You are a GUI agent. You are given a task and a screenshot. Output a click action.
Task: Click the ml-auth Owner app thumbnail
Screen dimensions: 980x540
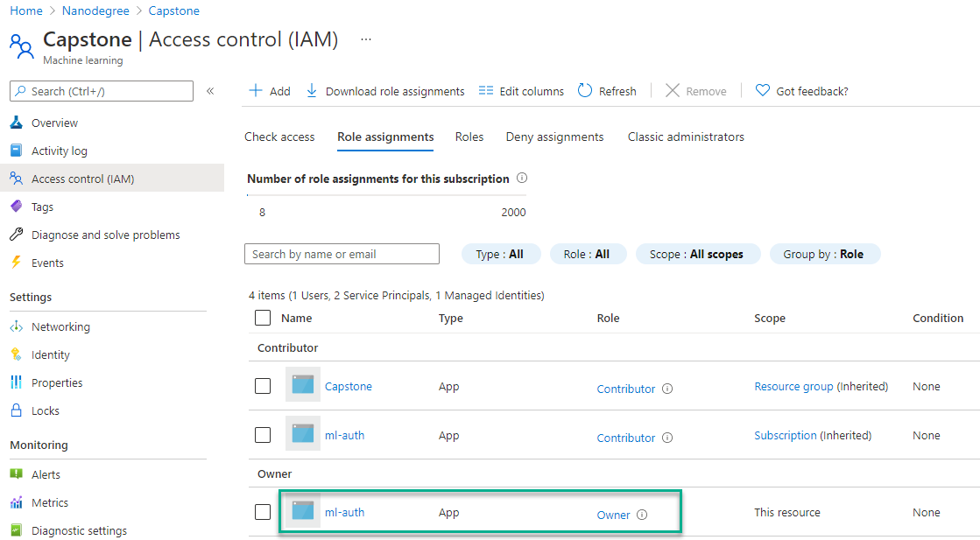(x=303, y=510)
